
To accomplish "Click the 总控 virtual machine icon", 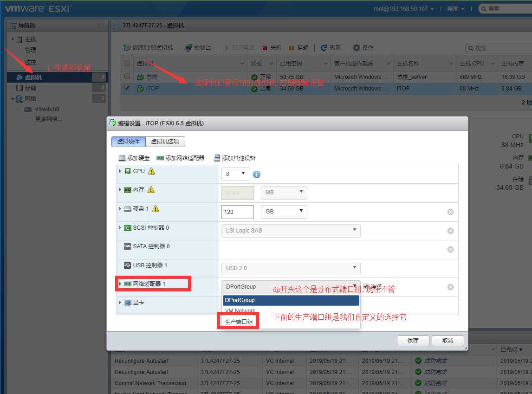I will tap(141, 77).
